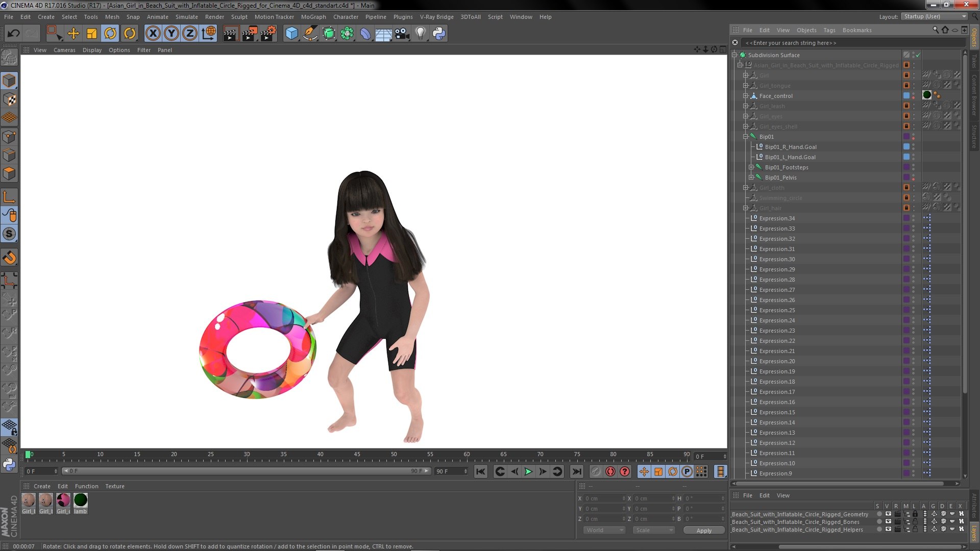Toggle visibility for Rigged_Bones layer

coord(888,522)
